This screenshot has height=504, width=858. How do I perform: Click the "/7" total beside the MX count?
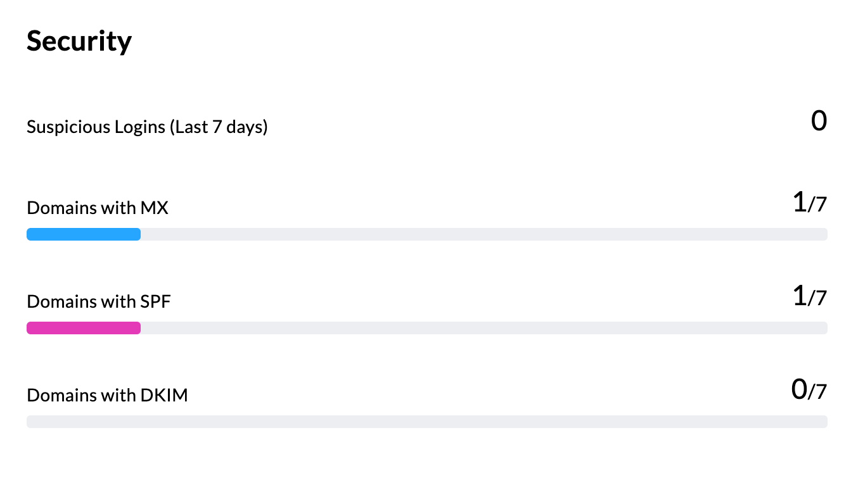817,205
